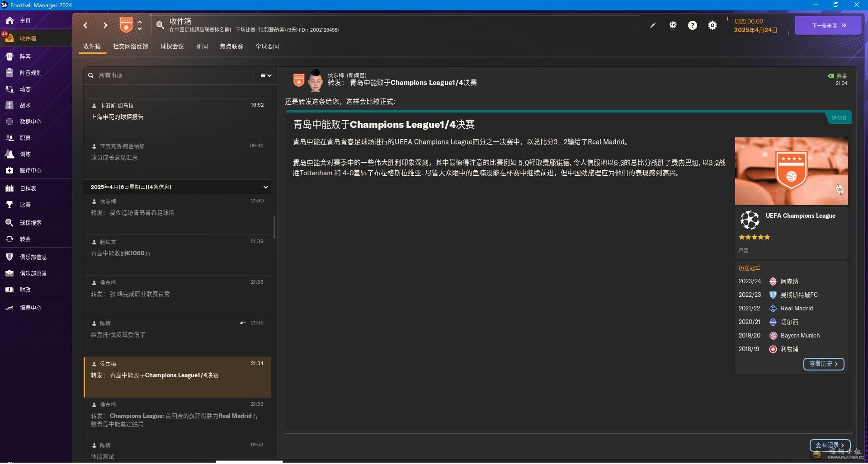Open 战术 tactics icon
The image size is (868, 464).
click(x=9, y=105)
